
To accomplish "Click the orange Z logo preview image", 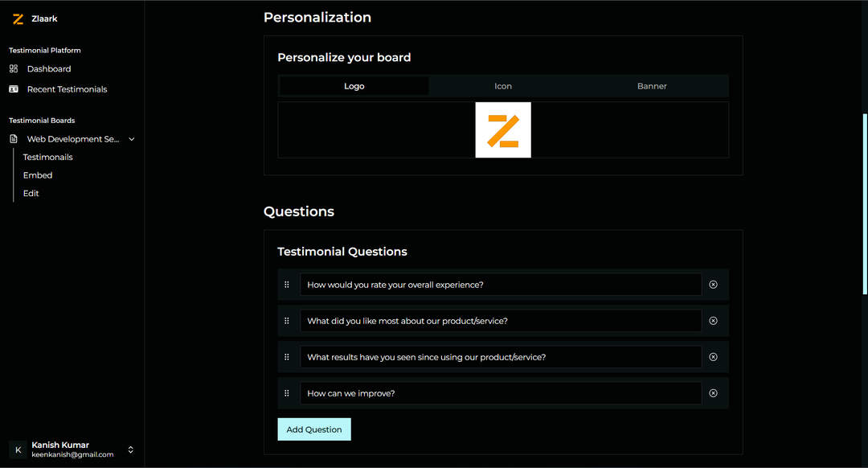I will point(503,129).
